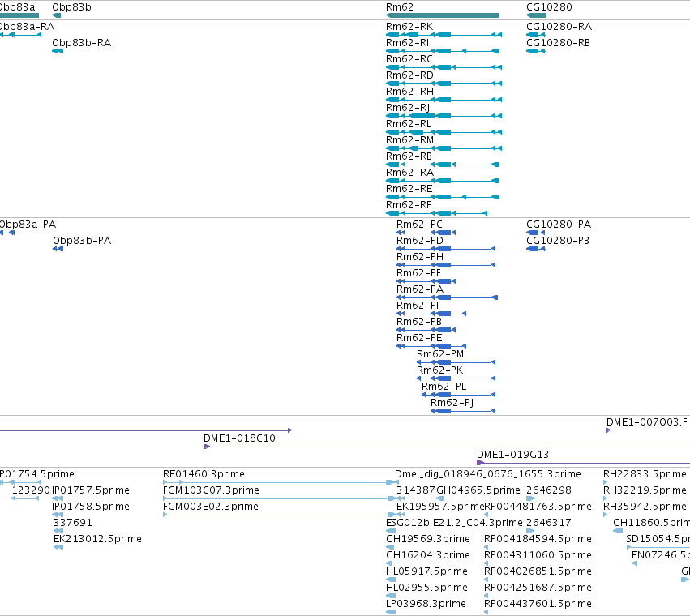Image resolution: width=690 pixels, height=616 pixels.
Task: Click protein CG10280-PA
Action: point(536,233)
